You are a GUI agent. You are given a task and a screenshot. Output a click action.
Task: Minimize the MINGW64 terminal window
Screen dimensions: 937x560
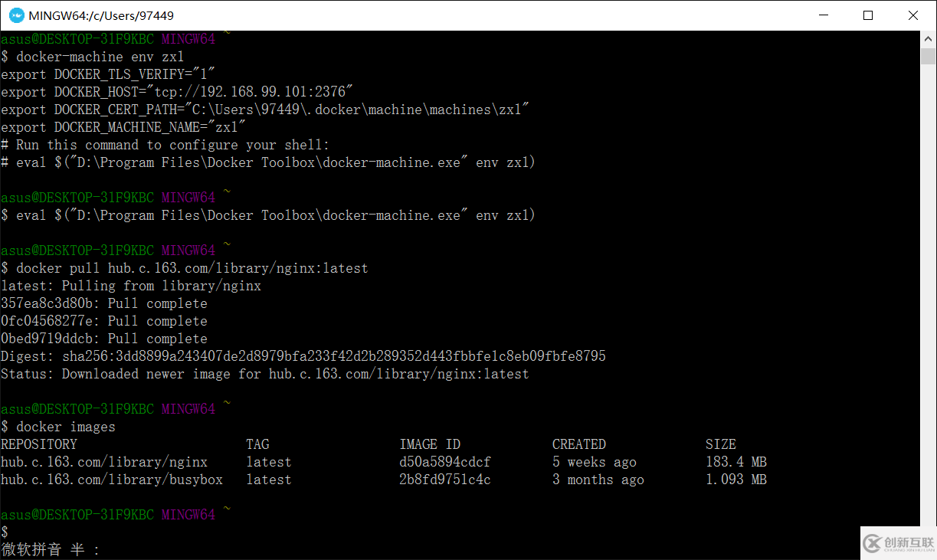[824, 15]
